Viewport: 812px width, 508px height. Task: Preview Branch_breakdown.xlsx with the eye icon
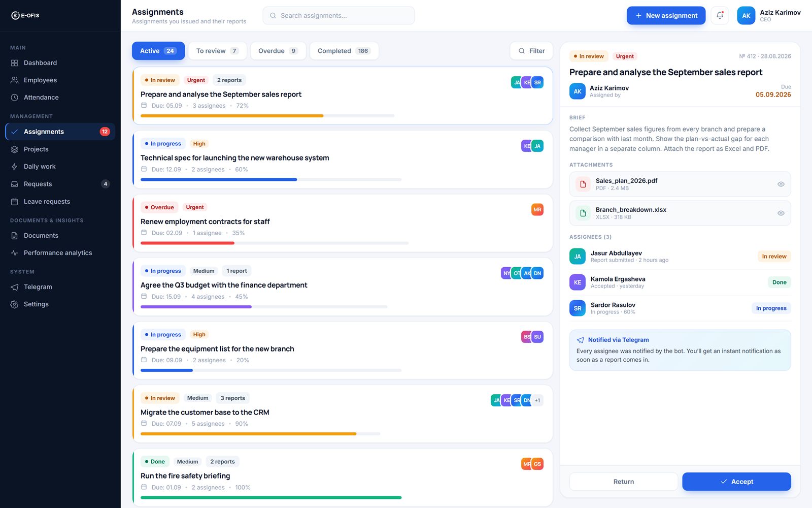(781, 213)
